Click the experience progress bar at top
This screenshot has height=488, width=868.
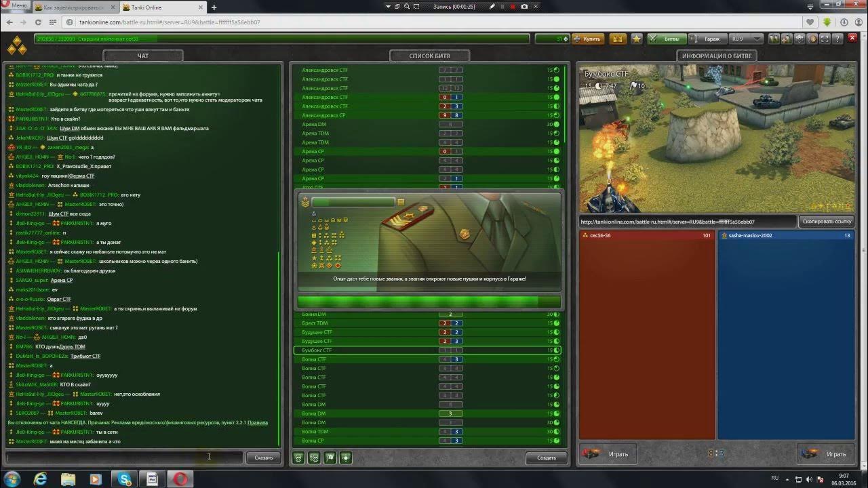click(x=281, y=39)
